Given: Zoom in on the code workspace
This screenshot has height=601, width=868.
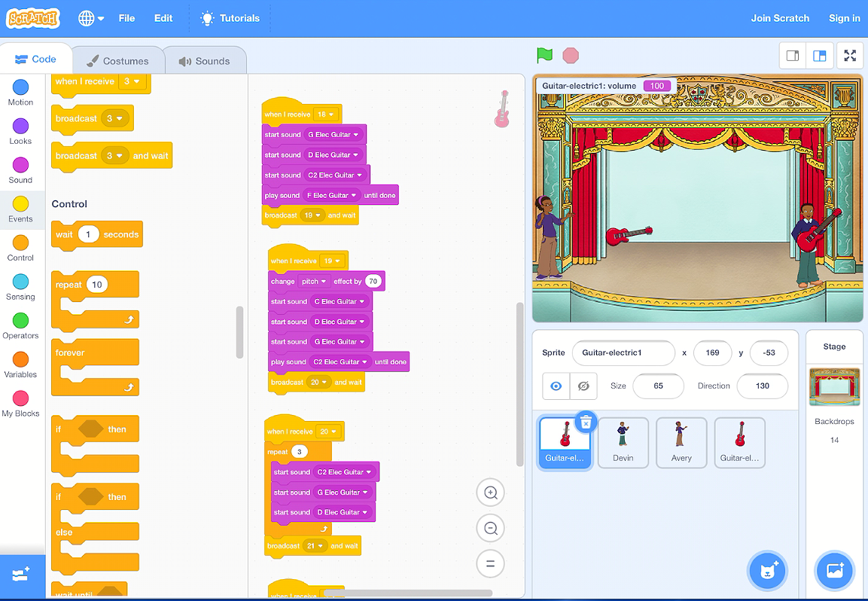Looking at the screenshot, I should pyautogui.click(x=490, y=493).
